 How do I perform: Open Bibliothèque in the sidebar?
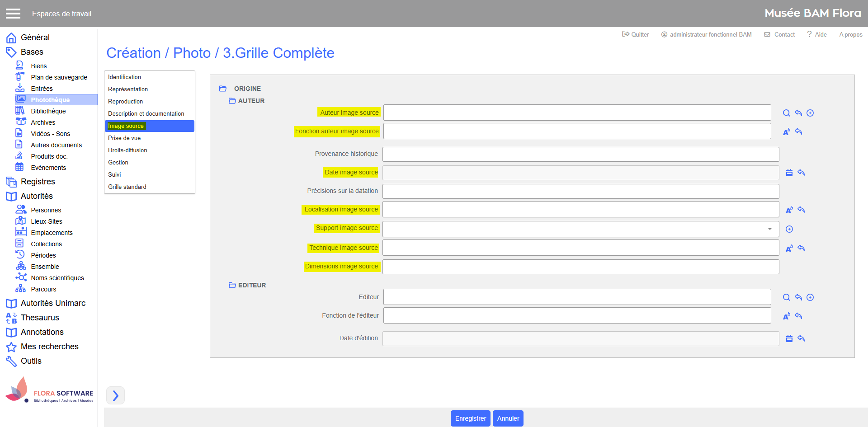48,111
